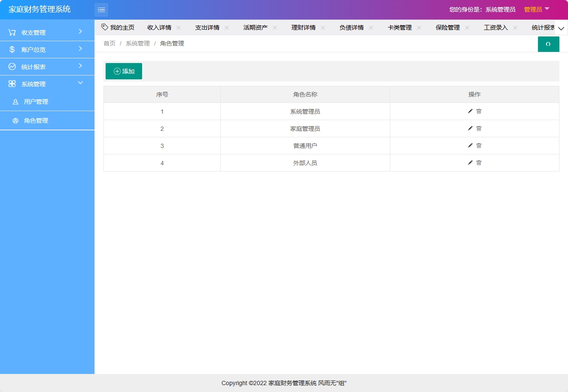Close the 支出详情 tab
Image resolution: width=568 pixels, height=392 pixels.
[226, 27]
